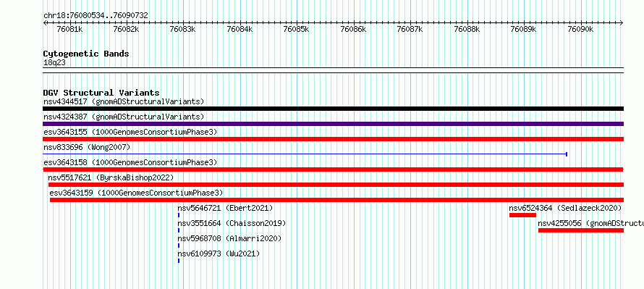
Task: Click the nsv6524364 Sedlazeck2020 label
Action: coord(565,208)
